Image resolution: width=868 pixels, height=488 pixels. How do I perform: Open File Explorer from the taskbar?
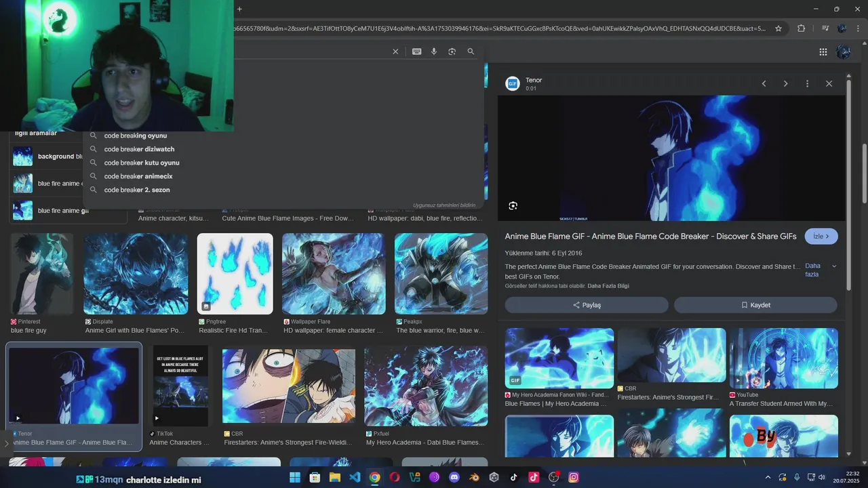click(x=334, y=477)
